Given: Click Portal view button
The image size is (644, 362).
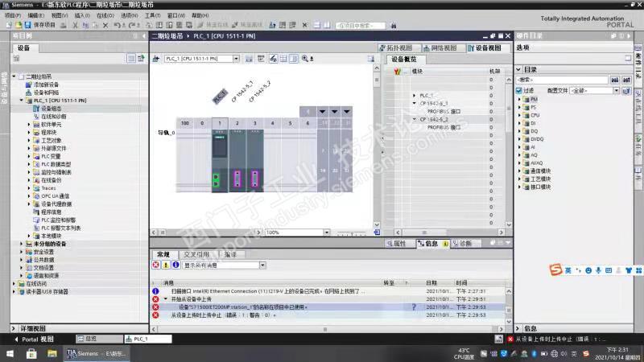Looking at the screenshot, I should 35,339.
